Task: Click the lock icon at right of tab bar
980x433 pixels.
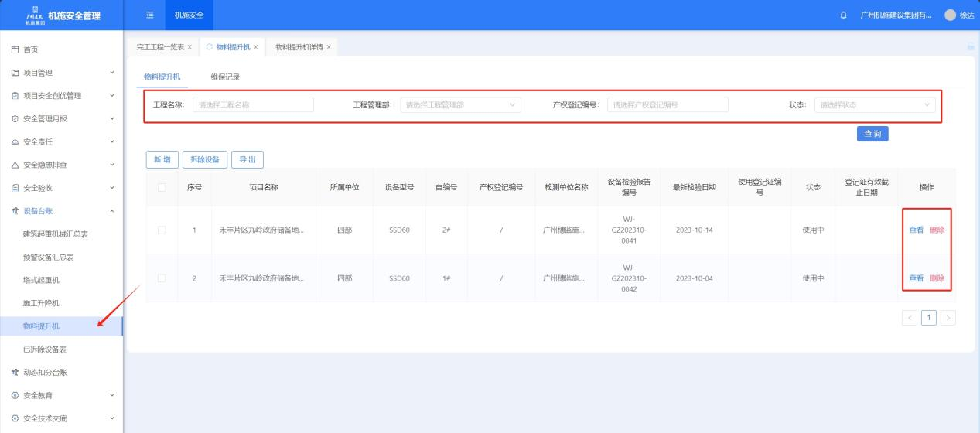Action: [x=971, y=47]
